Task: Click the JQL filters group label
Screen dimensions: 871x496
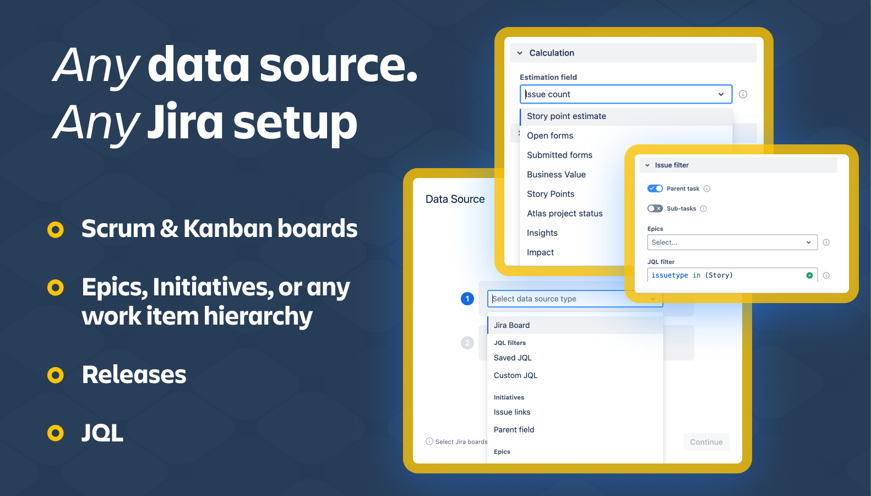Action: coord(510,343)
